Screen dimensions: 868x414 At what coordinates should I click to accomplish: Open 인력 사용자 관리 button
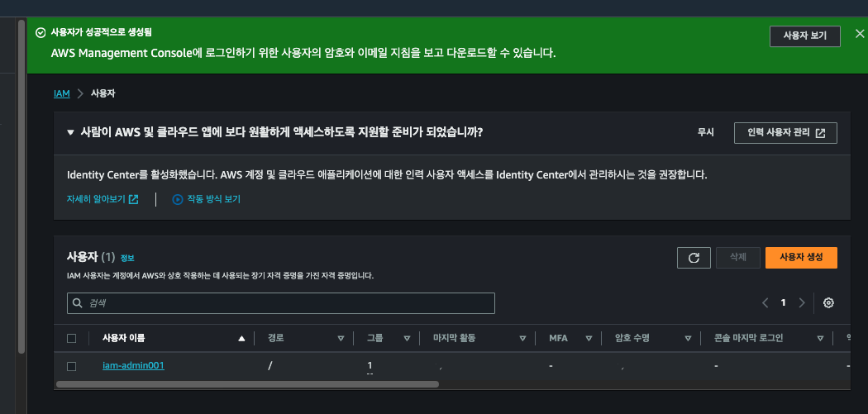tap(785, 133)
